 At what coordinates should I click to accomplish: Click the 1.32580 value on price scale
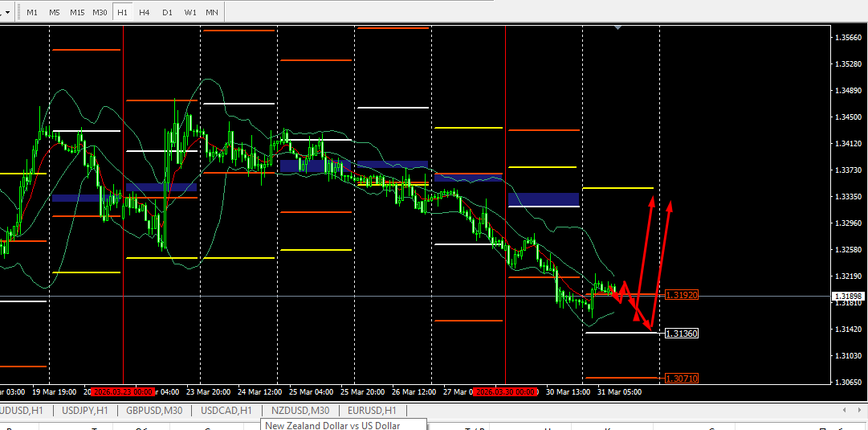850,250
